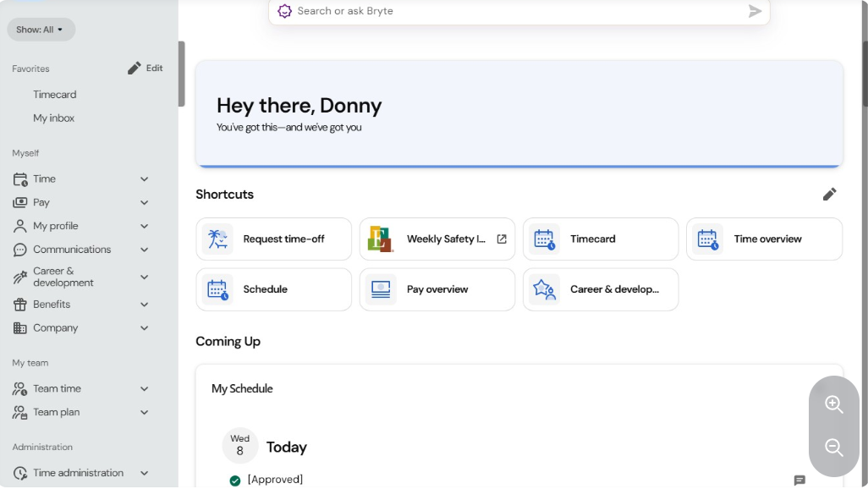Select Time in the Myself menu
Viewport: 868px width, 489px height.
(44, 179)
